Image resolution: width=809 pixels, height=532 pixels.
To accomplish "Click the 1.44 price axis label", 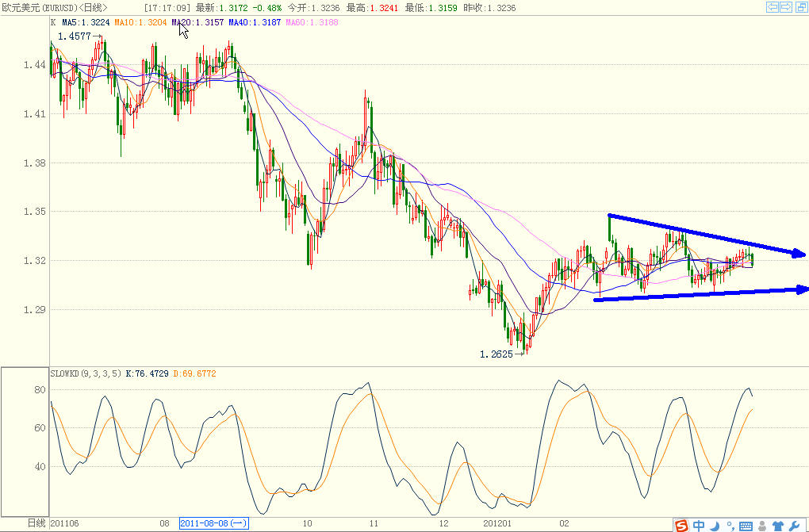I will [x=35, y=64].
